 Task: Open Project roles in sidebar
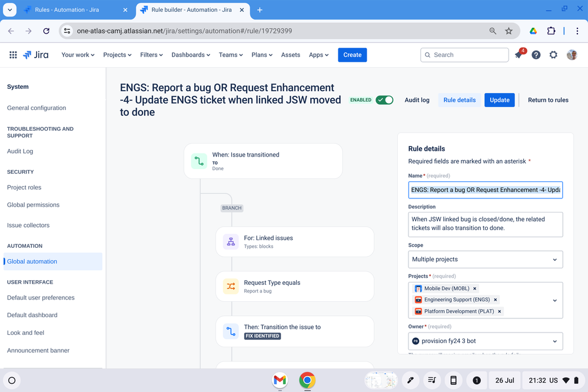(x=24, y=187)
